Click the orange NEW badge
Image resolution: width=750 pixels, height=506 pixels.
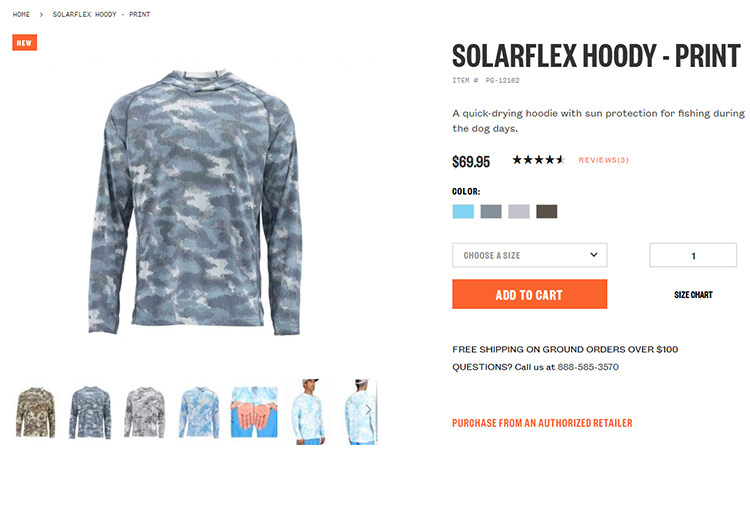coord(24,43)
